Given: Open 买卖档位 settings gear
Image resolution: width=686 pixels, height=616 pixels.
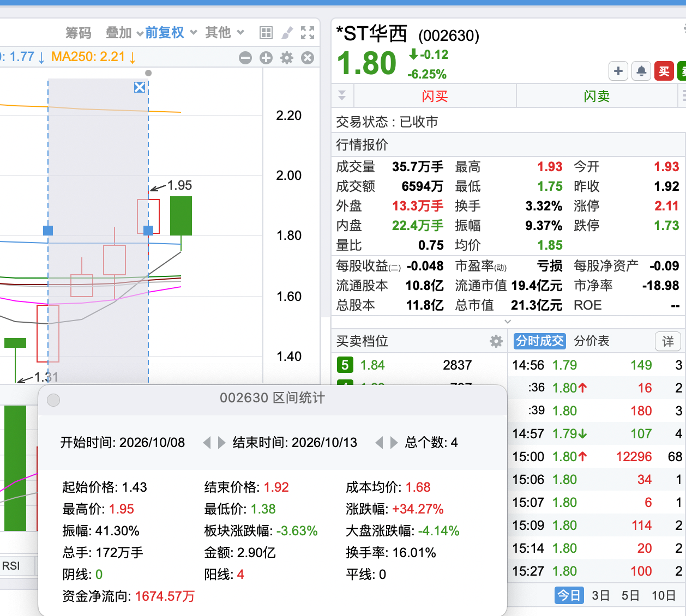Looking at the screenshot, I should (x=496, y=341).
